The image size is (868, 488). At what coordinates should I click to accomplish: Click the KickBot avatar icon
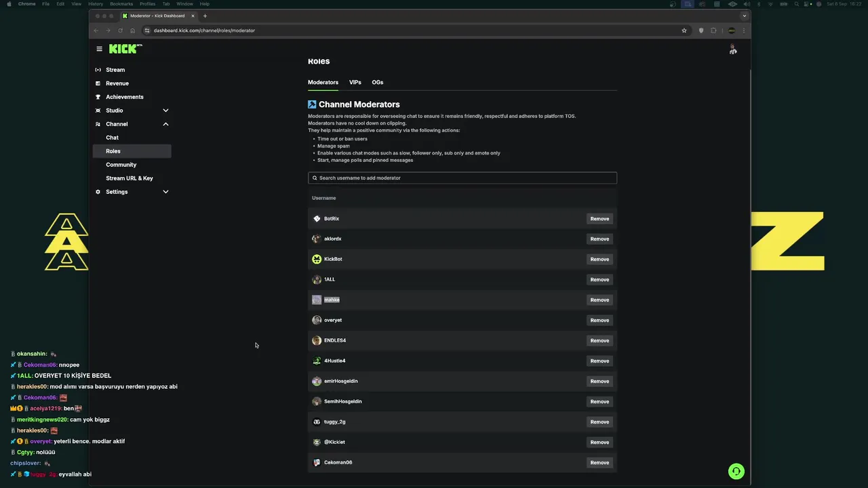point(317,260)
